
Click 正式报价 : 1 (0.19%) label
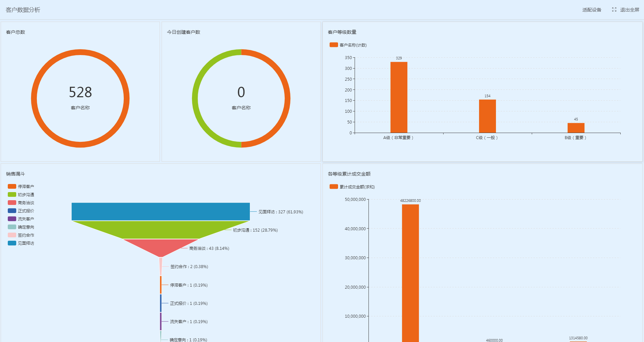point(189,304)
